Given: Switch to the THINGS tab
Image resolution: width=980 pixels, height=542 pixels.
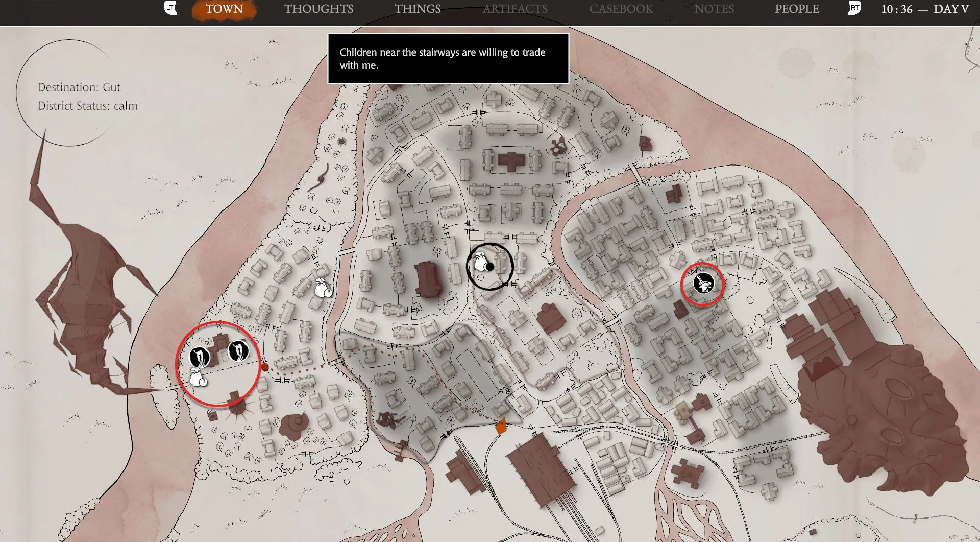Looking at the screenshot, I should (x=417, y=9).
